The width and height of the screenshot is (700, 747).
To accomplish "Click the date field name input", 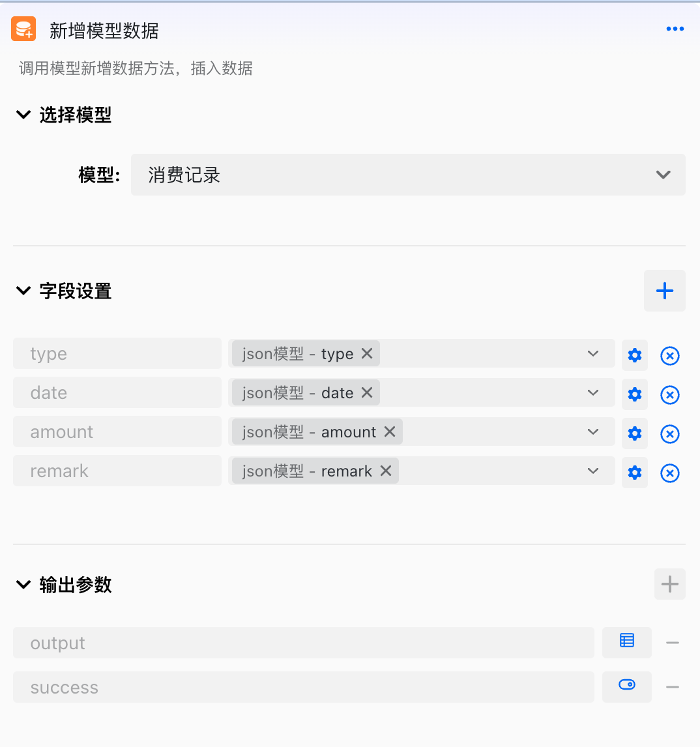I will [117, 392].
